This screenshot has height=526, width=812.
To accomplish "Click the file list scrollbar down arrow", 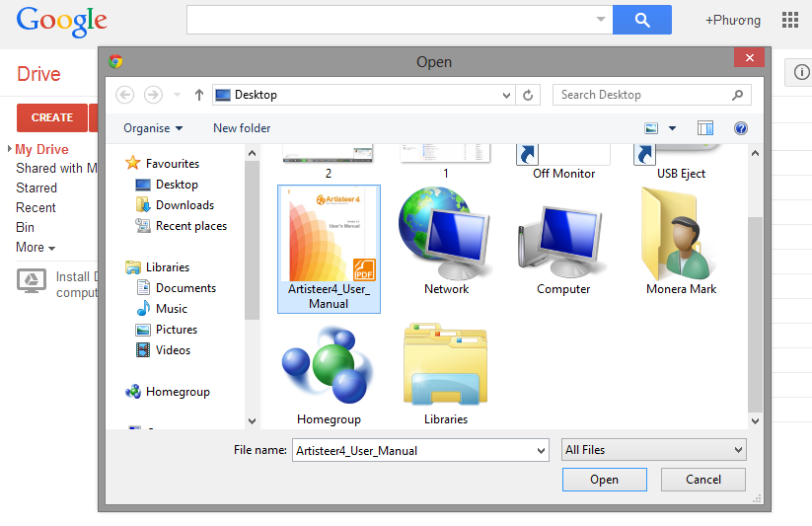I will point(755,420).
